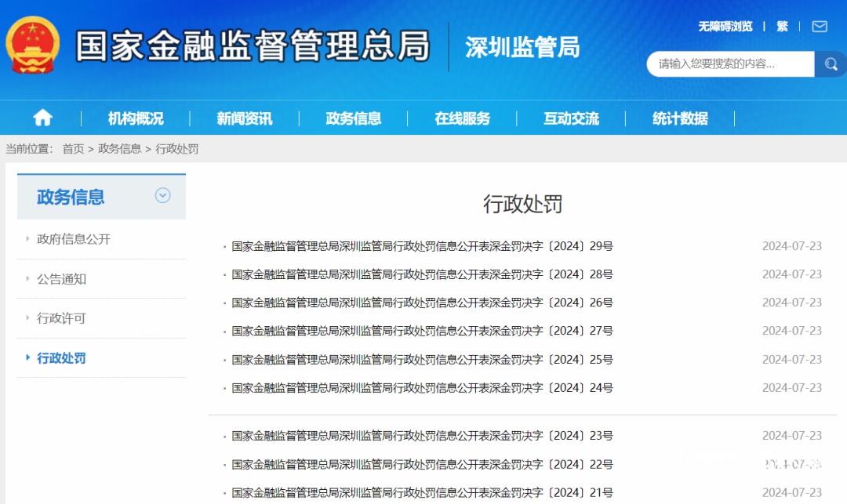Select 公告通知 in the sidebar
The image size is (847, 504).
[61, 279]
